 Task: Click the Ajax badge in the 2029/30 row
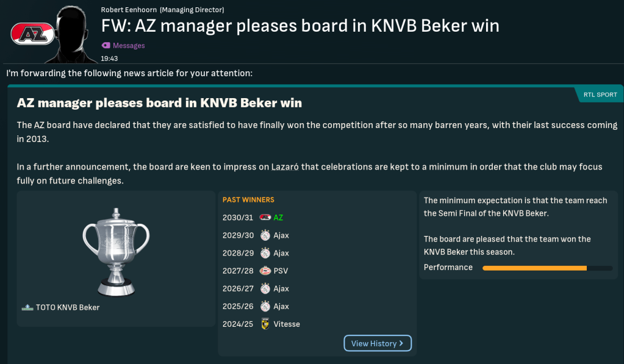coord(265,235)
